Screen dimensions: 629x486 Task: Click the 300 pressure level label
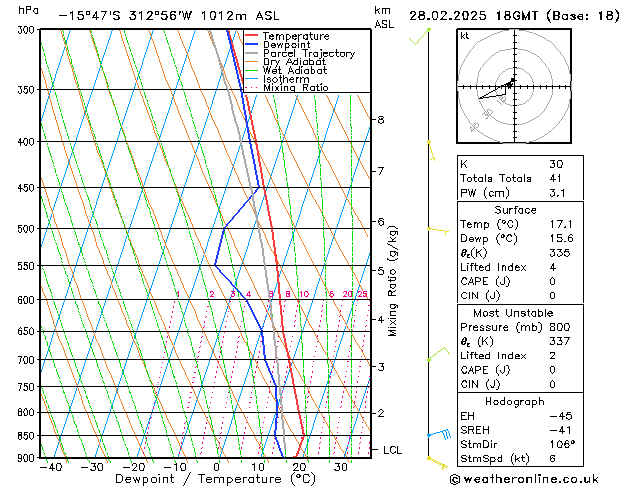28,30
